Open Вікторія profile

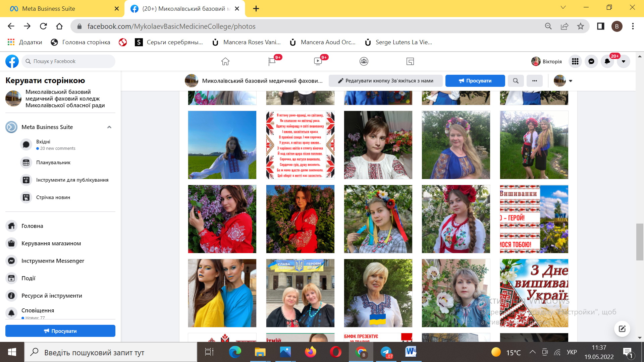(547, 61)
